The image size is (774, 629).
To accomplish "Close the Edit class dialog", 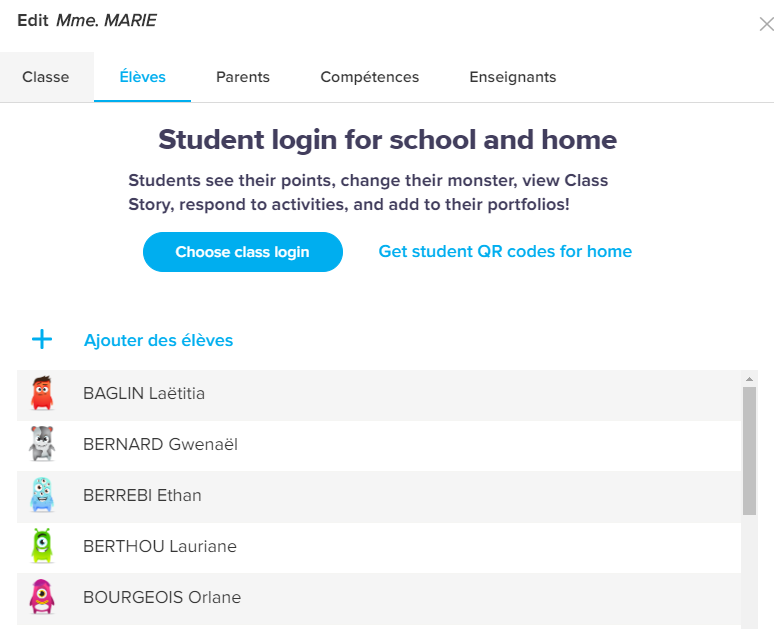I will click(x=766, y=24).
